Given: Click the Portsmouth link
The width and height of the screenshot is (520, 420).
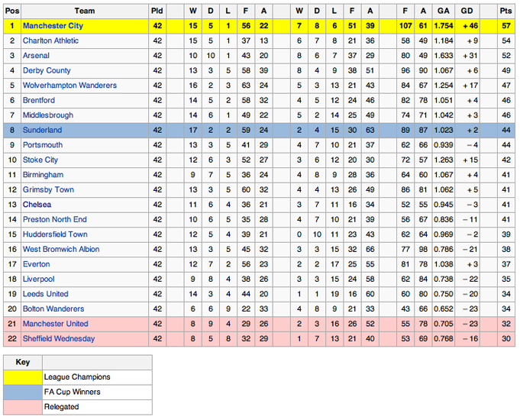Looking at the screenshot, I should (x=43, y=145).
